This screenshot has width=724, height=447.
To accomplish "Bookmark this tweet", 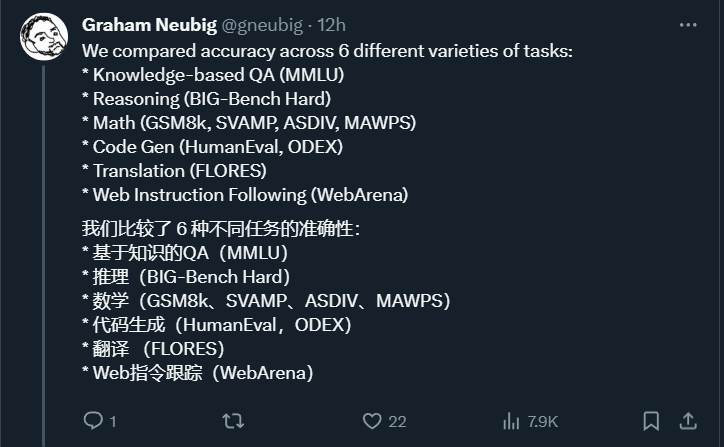I will pos(651,421).
